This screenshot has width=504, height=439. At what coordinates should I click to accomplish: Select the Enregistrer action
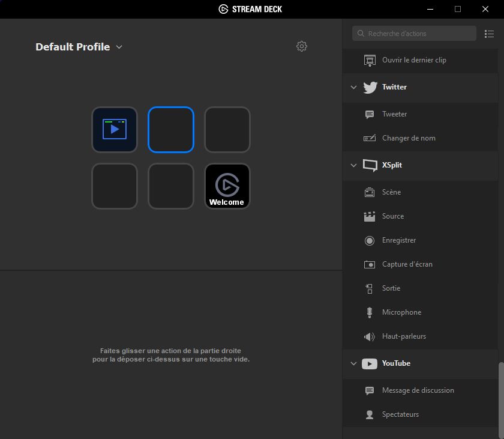coord(421,241)
